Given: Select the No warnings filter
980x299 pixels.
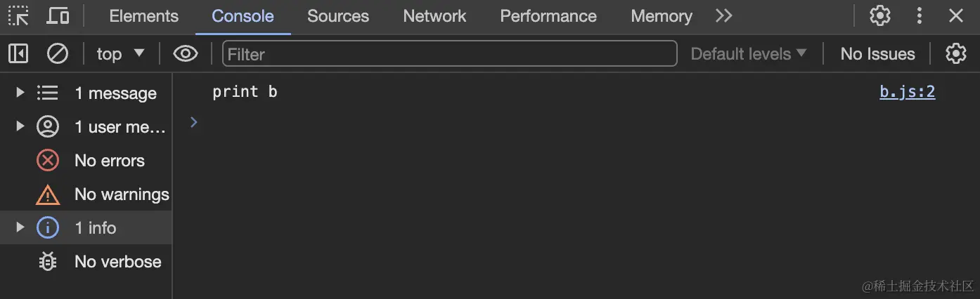Looking at the screenshot, I should pyautogui.click(x=121, y=194).
